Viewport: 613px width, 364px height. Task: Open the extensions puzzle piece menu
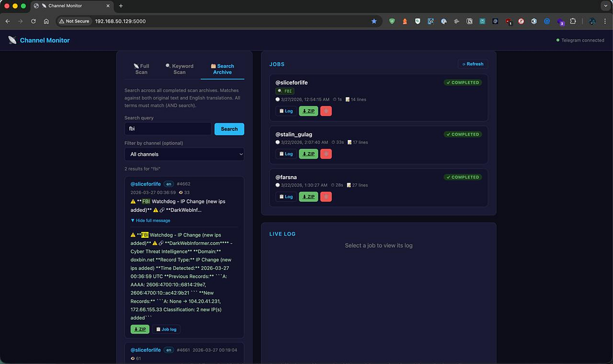(573, 21)
